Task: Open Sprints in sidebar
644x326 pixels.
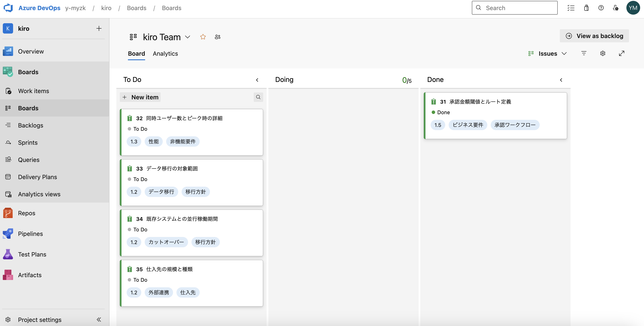Action: (x=28, y=143)
